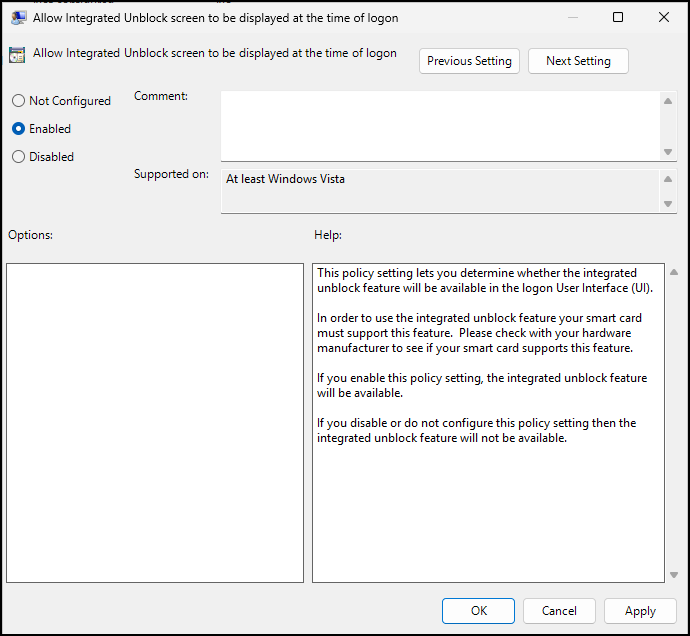This screenshot has height=636, width=690.
Task: Click the policy setting icon beside the heading
Action: point(17,55)
